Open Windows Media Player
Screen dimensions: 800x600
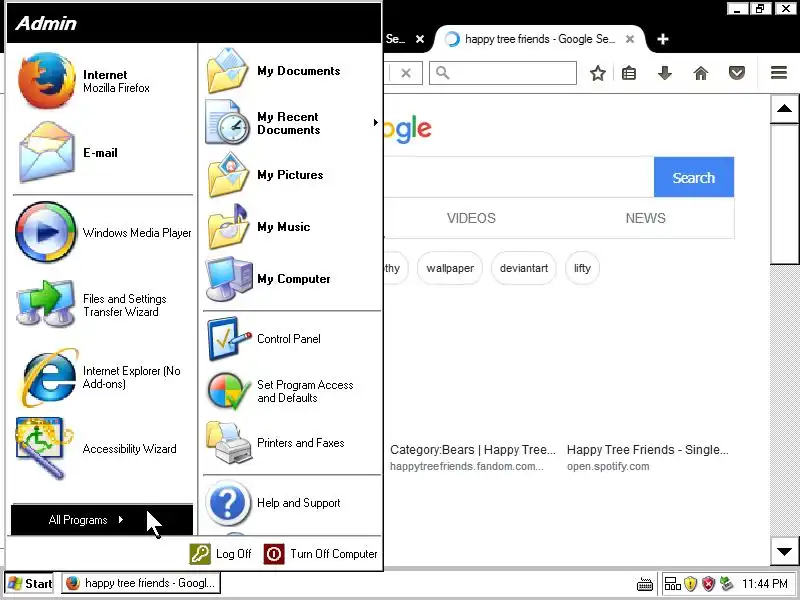(102, 233)
